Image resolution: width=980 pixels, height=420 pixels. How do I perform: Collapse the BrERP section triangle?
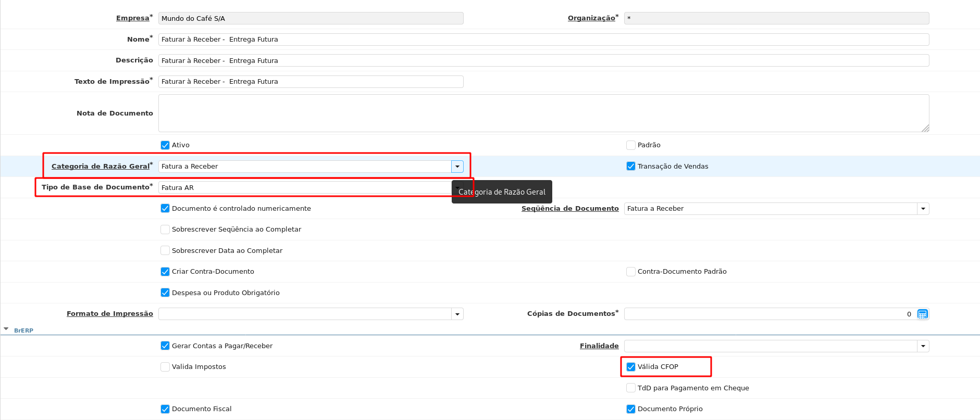click(6, 329)
